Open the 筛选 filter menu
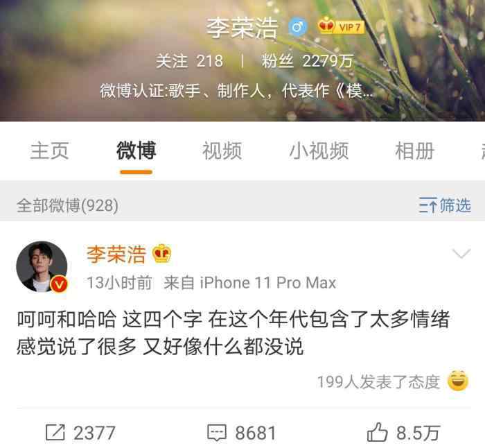This screenshot has height=448, width=485. (x=445, y=205)
